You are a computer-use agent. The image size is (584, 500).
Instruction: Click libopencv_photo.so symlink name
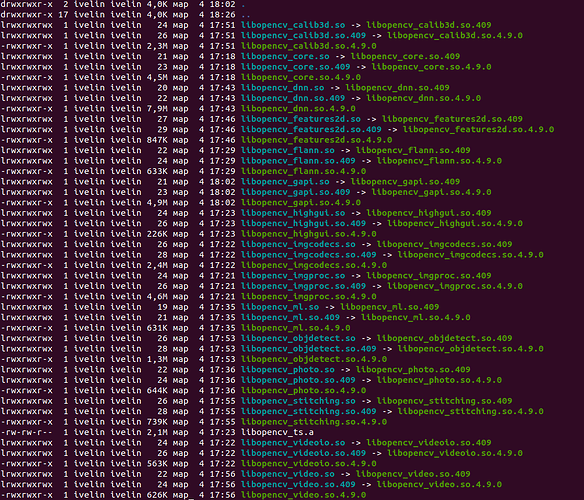288,370
